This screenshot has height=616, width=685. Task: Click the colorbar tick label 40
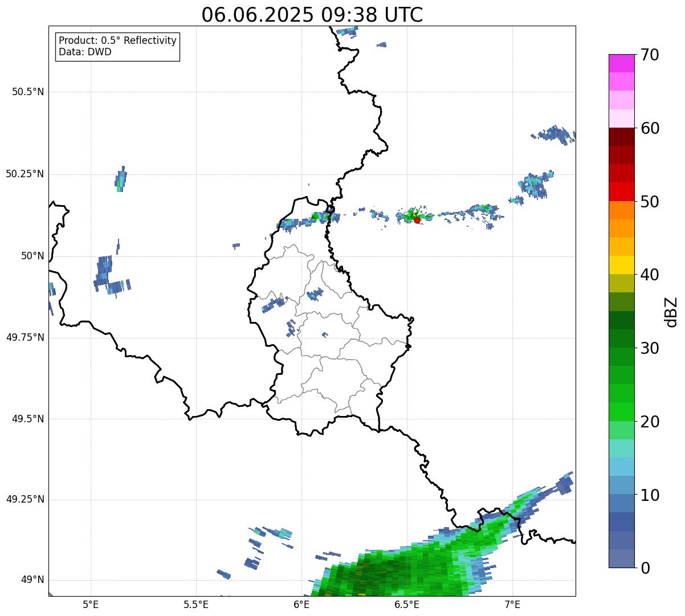point(650,275)
